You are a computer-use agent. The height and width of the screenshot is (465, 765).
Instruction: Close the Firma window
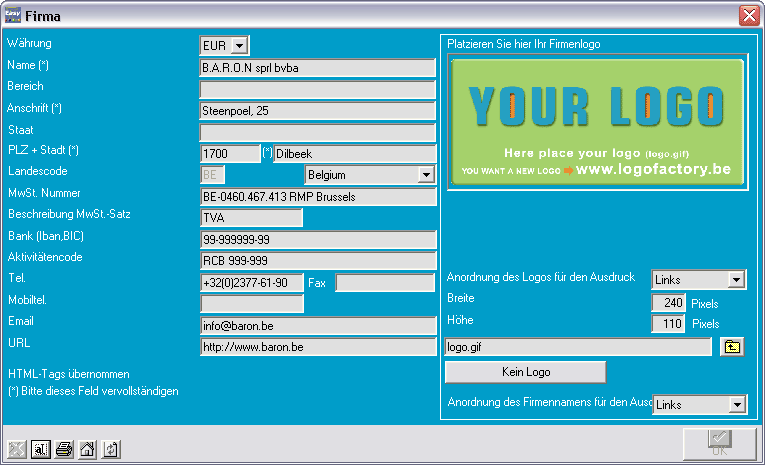(749, 16)
